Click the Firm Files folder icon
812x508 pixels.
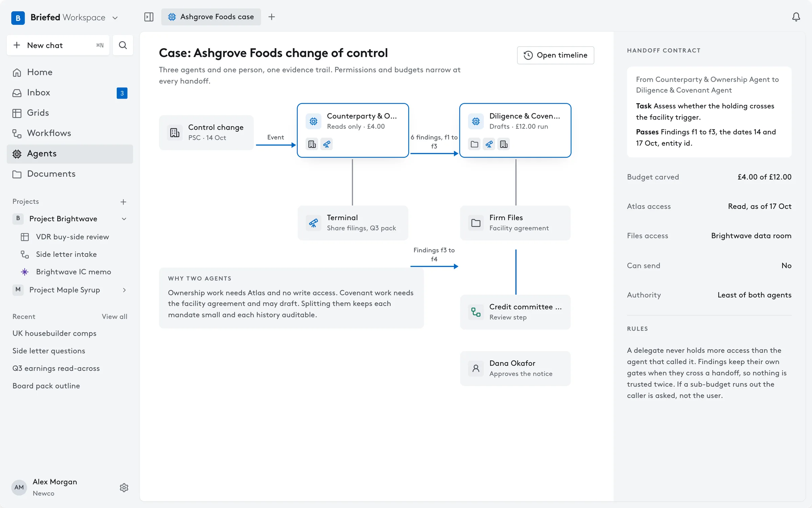coord(476,223)
